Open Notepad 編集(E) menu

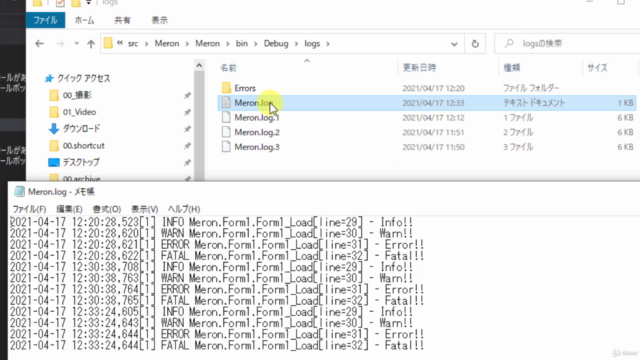coord(69,209)
